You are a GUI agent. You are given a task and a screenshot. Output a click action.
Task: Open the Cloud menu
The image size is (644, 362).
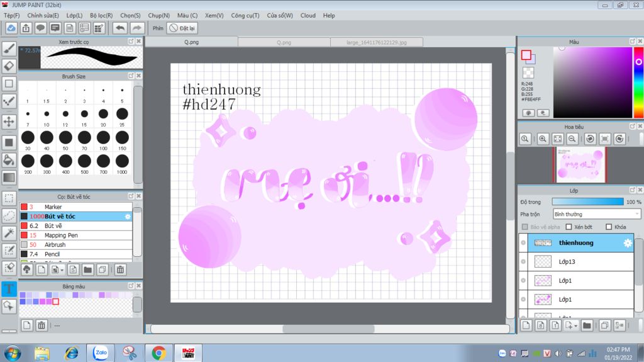308,15
